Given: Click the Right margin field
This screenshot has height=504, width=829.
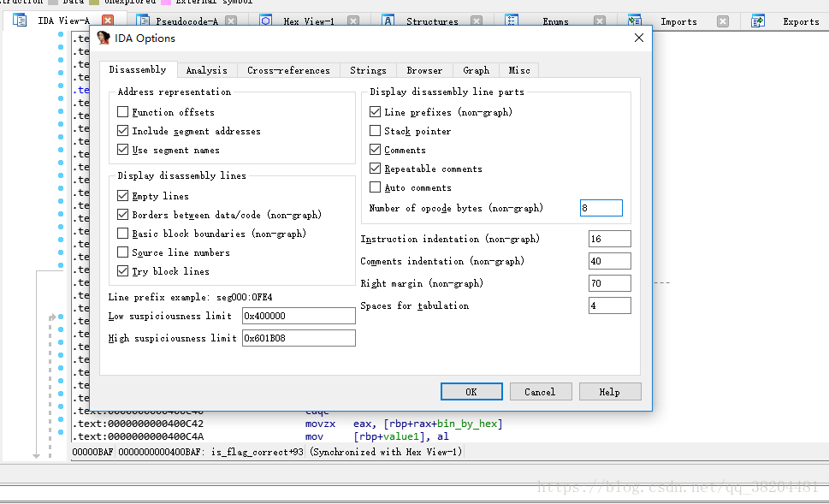Looking at the screenshot, I should pos(610,283).
